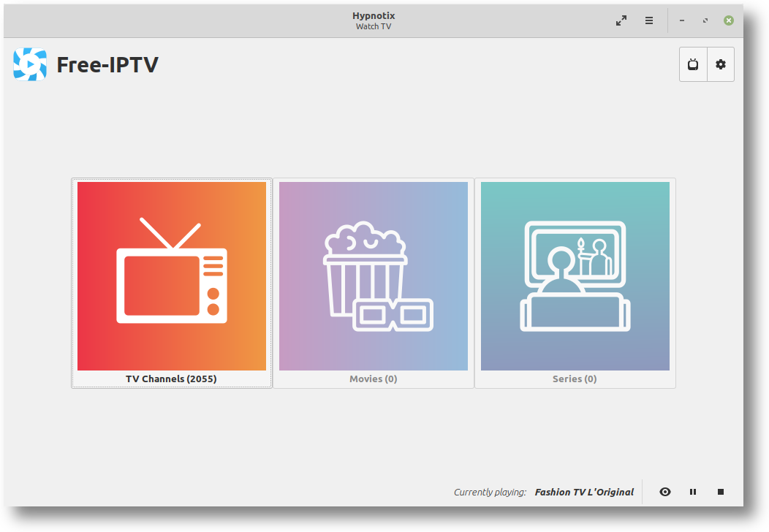Stop the current playback
This screenshot has width=769, height=532.
(x=721, y=492)
